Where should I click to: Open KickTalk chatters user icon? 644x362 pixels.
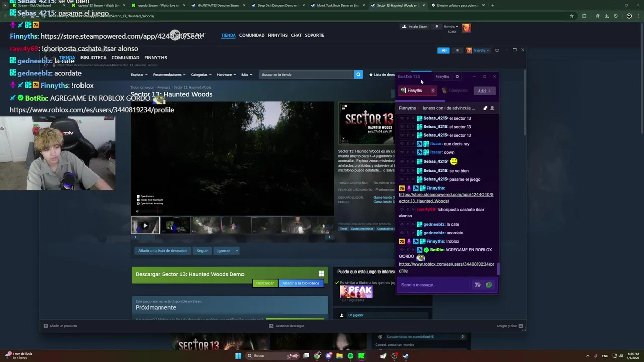[x=492, y=108]
